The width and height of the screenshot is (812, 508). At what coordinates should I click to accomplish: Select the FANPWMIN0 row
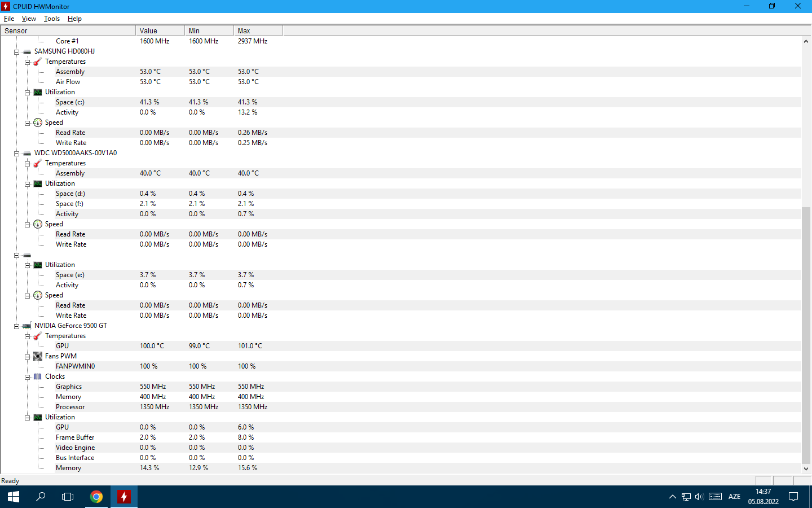click(x=401, y=366)
